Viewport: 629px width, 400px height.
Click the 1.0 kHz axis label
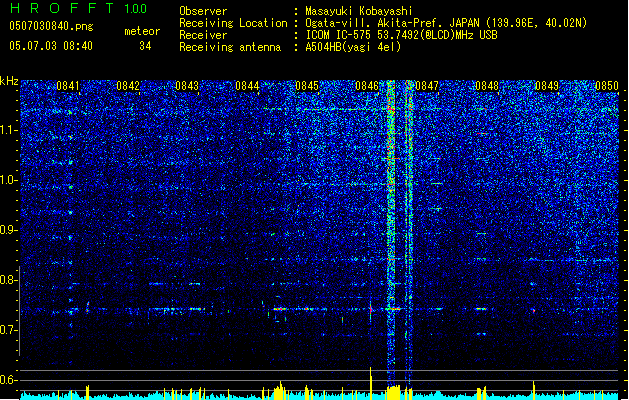[9, 180]
